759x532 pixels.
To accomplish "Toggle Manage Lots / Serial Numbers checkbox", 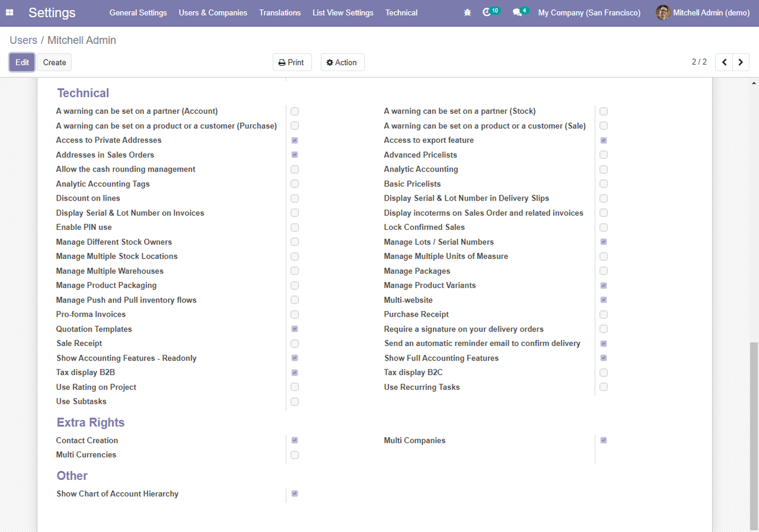I will pyautogui.click(x=603, y=242).
